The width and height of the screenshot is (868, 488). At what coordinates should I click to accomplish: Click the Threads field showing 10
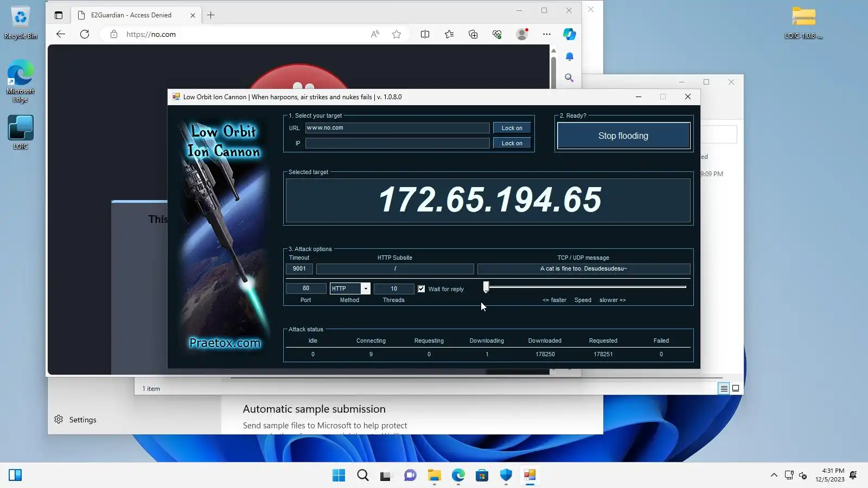pyautogui.click(x=394, y=288)
